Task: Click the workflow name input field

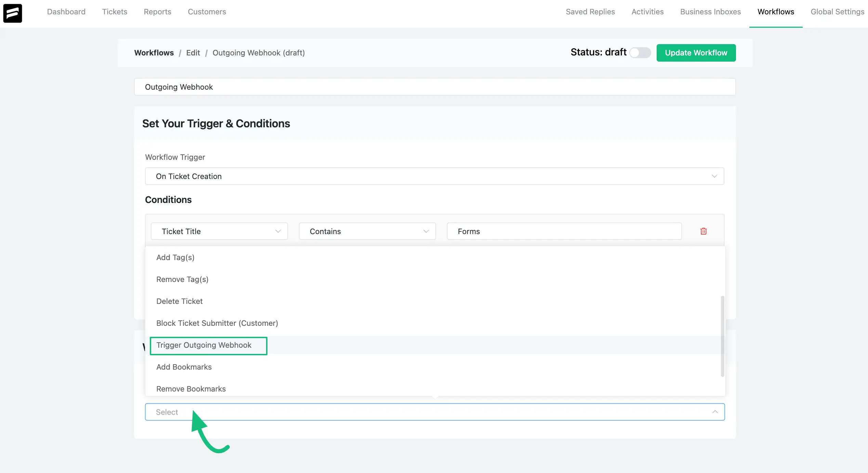Action: click(435, 87)
